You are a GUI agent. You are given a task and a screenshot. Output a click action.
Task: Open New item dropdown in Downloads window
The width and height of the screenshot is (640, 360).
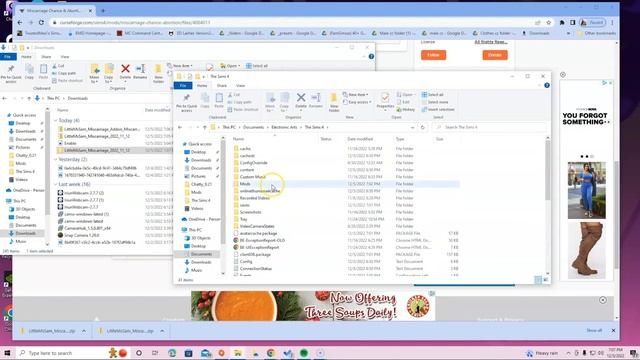[x=180, y=66]
